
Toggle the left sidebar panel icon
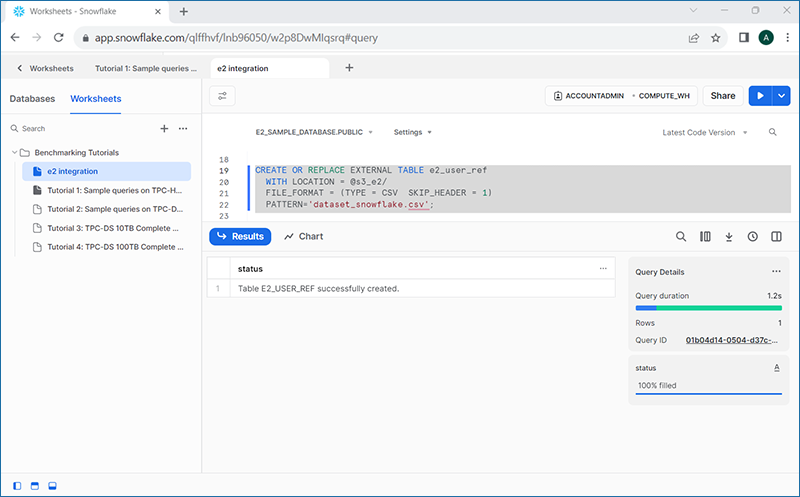pyautogui.click(x=17, y=486)
